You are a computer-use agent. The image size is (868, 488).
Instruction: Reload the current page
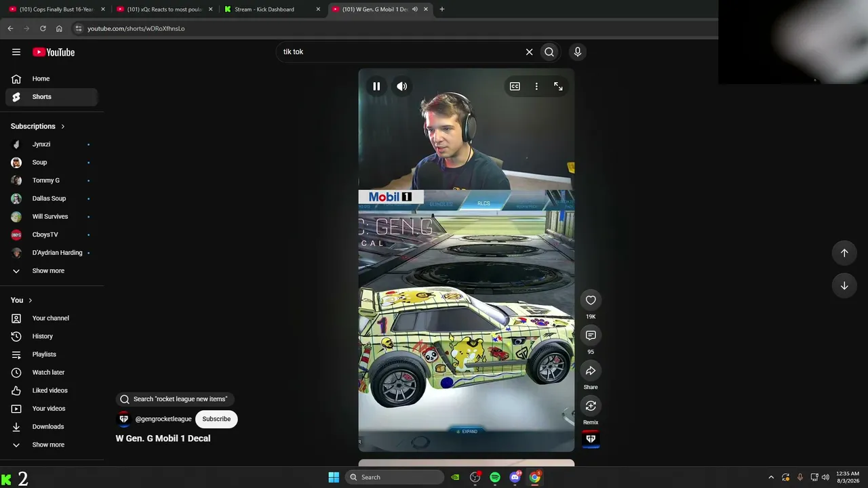43,28
